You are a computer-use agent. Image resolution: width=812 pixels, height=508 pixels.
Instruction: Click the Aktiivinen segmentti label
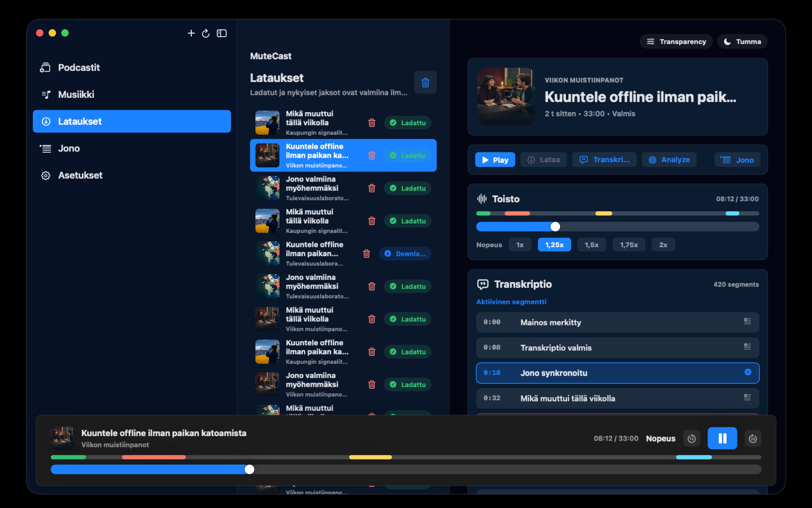click(x=511, y=302)
